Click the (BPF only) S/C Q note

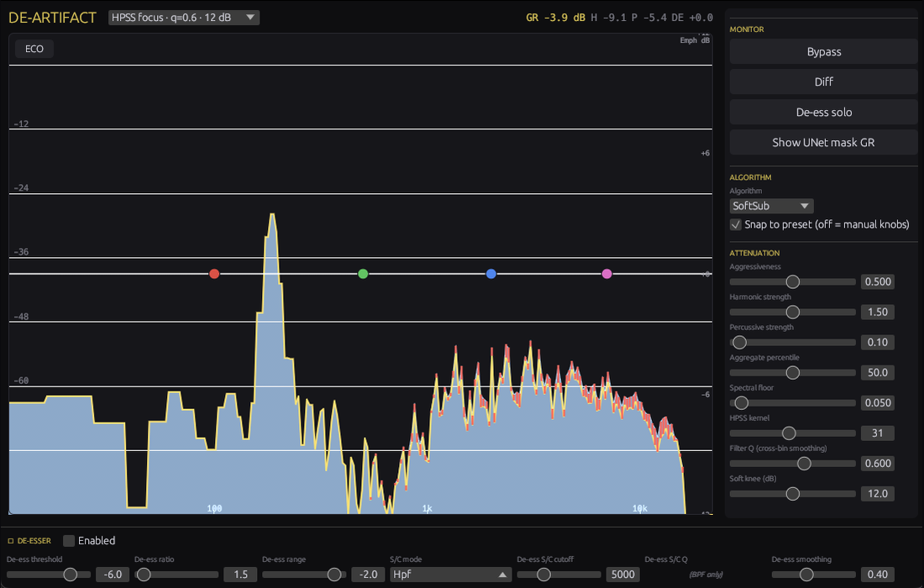706,575
